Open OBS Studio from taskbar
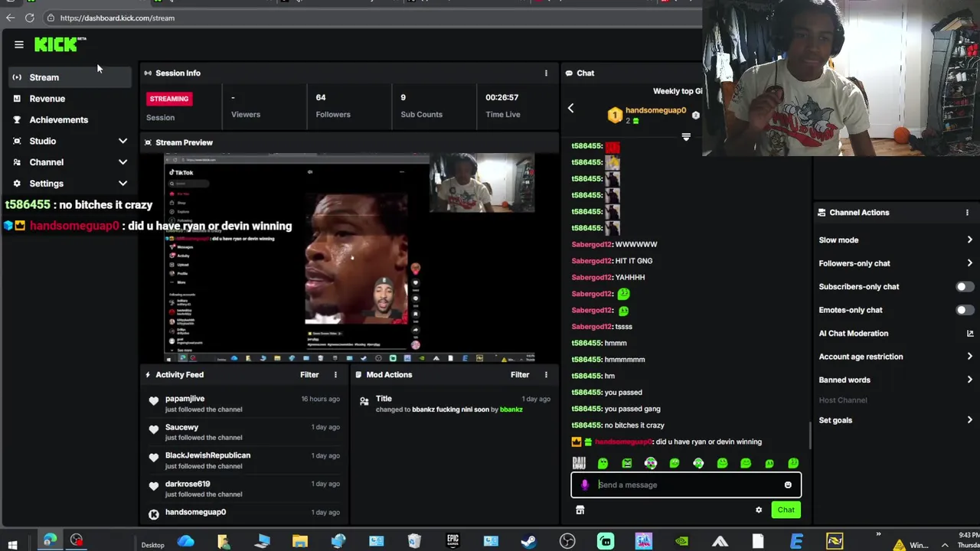980x551 pixels. pyautogui.click(x=567, y=542)
